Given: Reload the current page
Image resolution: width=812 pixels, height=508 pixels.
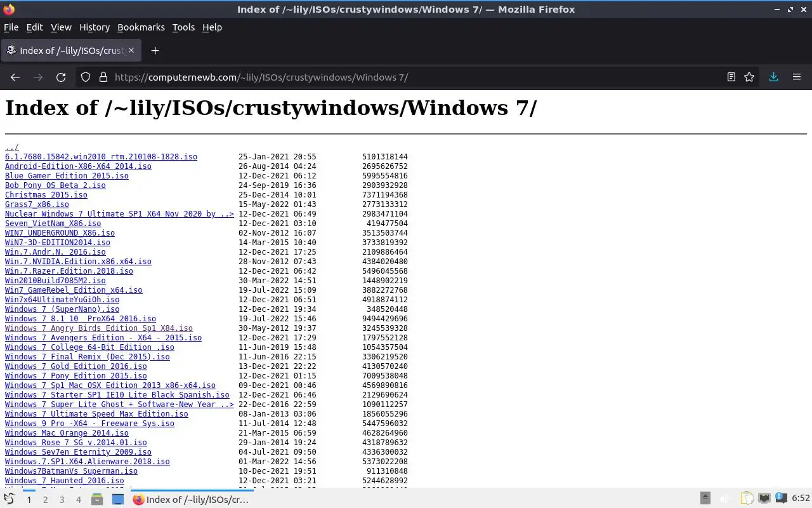Looking at the screenshot, I should tap(61, 77).
